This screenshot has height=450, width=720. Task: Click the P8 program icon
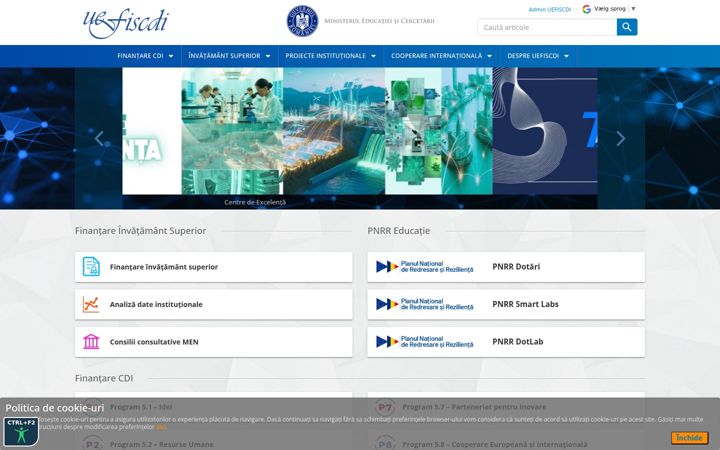point(385,444)
